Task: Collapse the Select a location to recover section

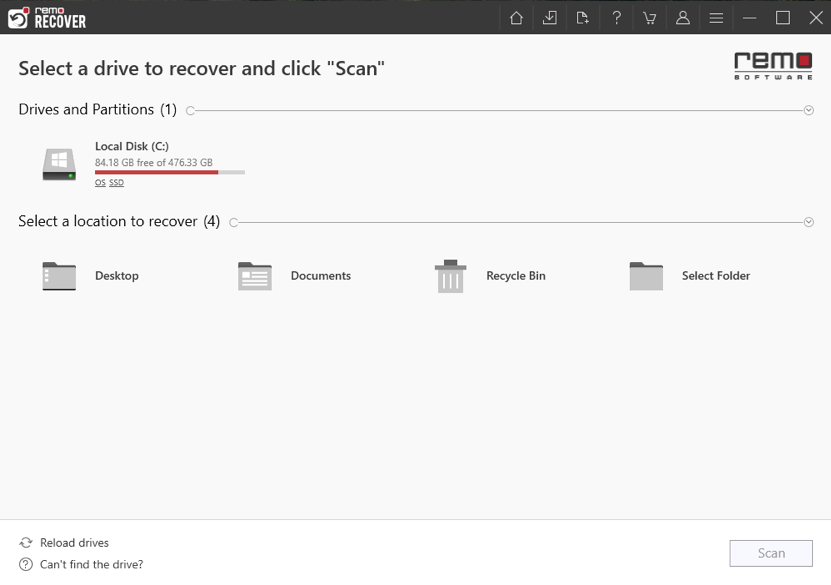Action: [808, 222]
